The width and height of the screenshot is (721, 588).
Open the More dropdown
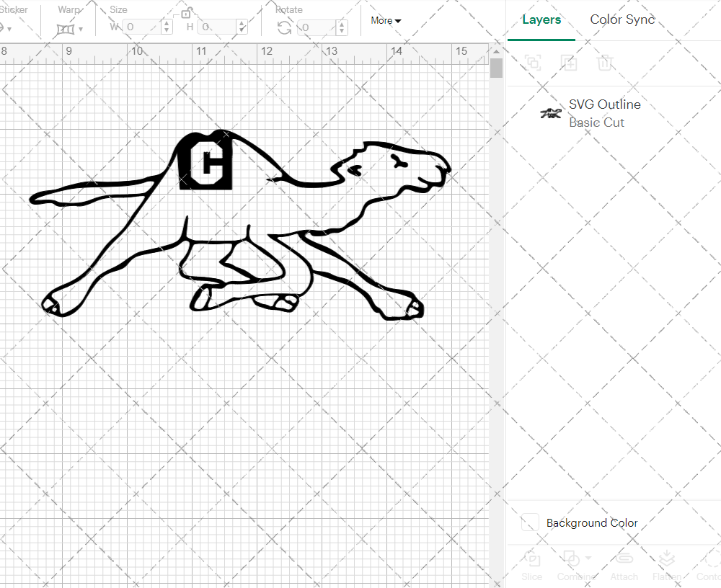click(x=386, y=21)
